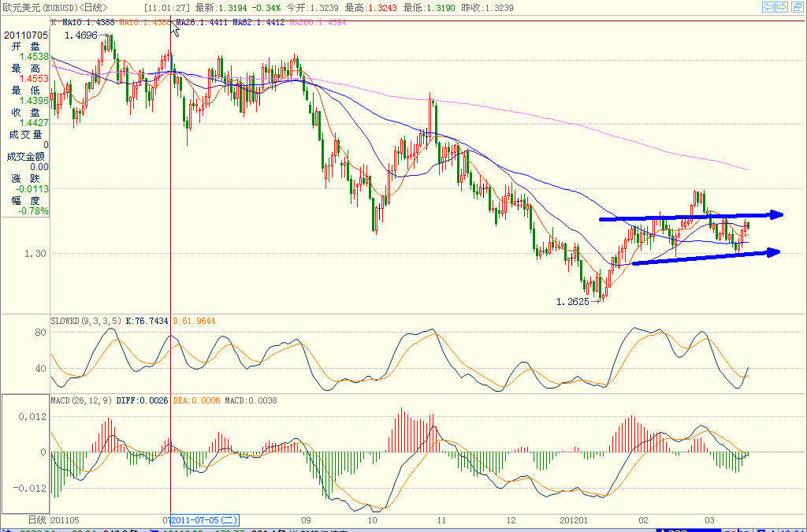
Task: Click the 今开 1.3239 open value
Action: (312, 8)
